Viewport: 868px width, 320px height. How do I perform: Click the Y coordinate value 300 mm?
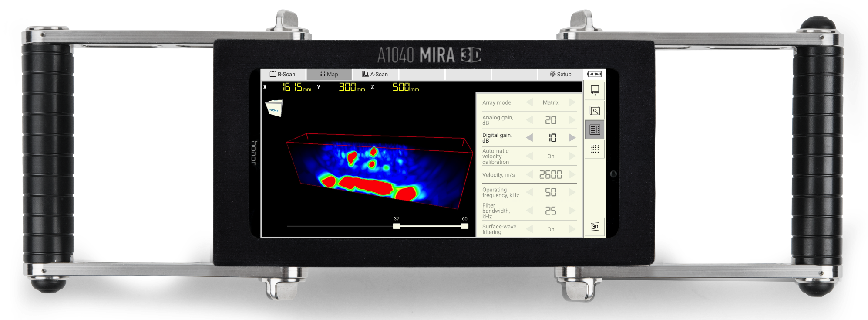coord(352,87)
